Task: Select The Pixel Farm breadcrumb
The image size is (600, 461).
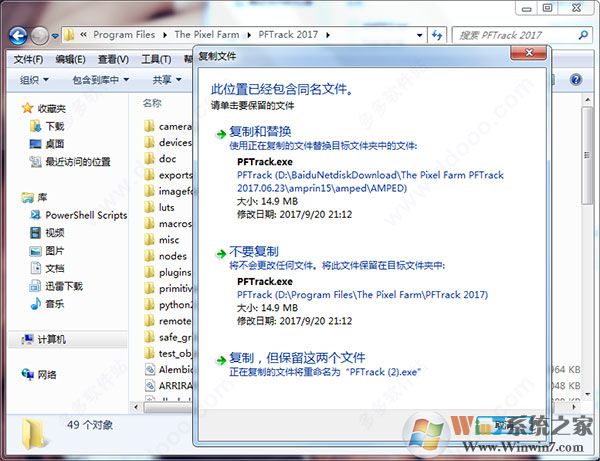Action: click(207, 35)
